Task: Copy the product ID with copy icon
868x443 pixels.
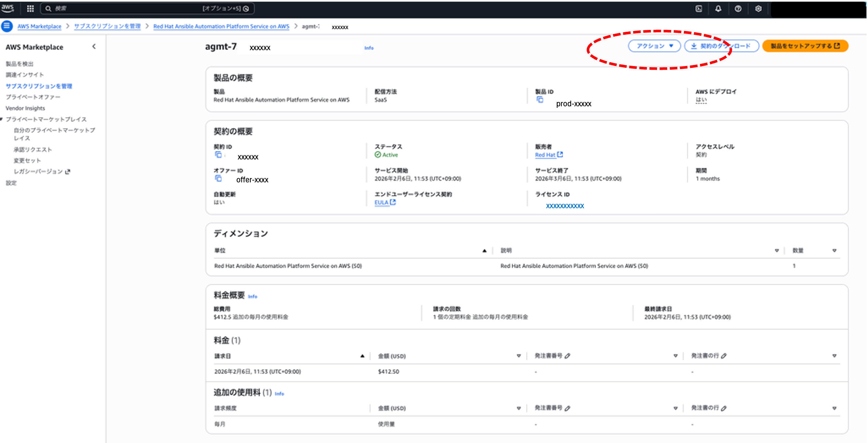Action: (x=540, y=100)
